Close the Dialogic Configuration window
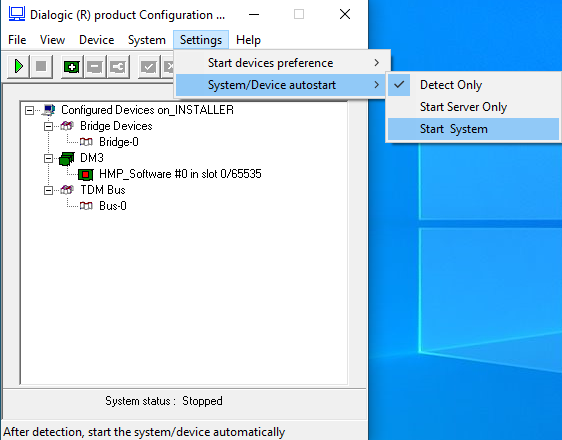Viewport: 562px width, 440px height. [345, 14]
